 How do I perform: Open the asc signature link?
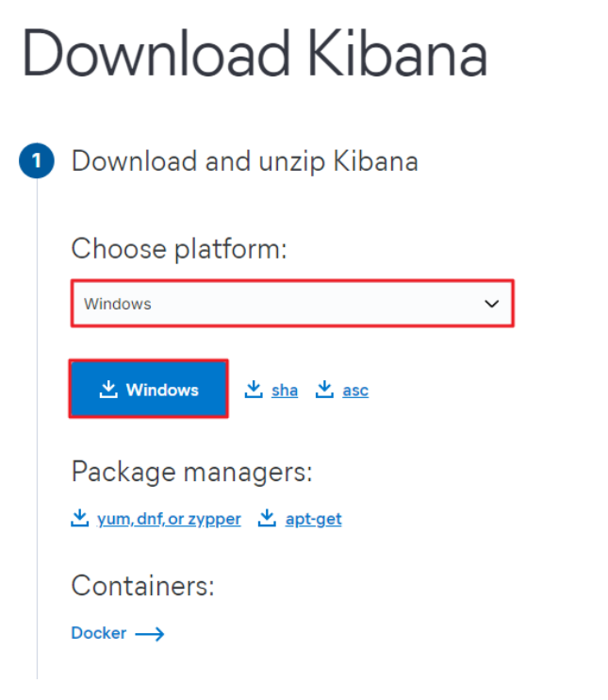point(355,391)
